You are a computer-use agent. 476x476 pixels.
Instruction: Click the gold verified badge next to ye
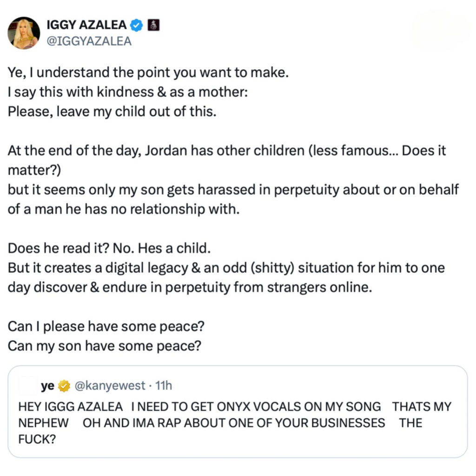point(64,386)
